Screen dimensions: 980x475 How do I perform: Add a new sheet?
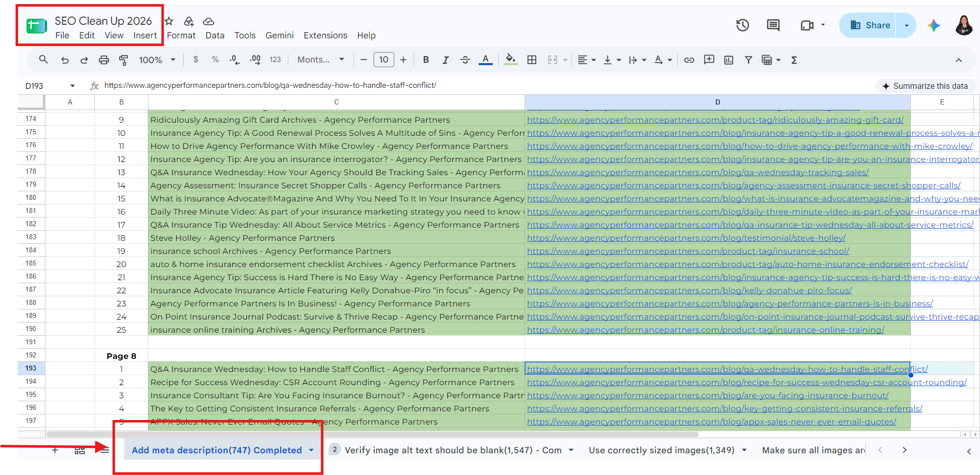[x=55, y=450]
